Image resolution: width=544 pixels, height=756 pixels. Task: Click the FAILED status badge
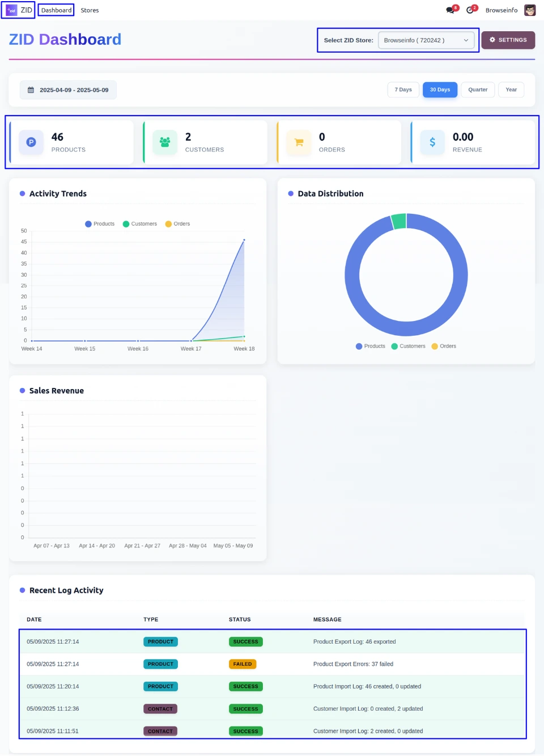243,664
